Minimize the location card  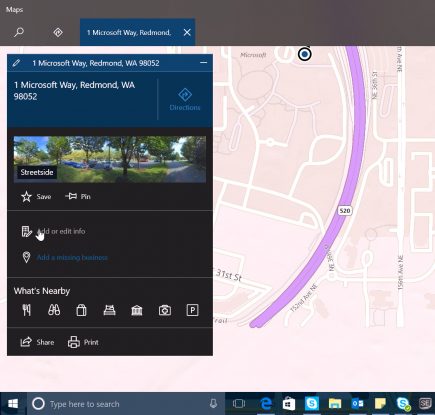[x=203, y=63]
